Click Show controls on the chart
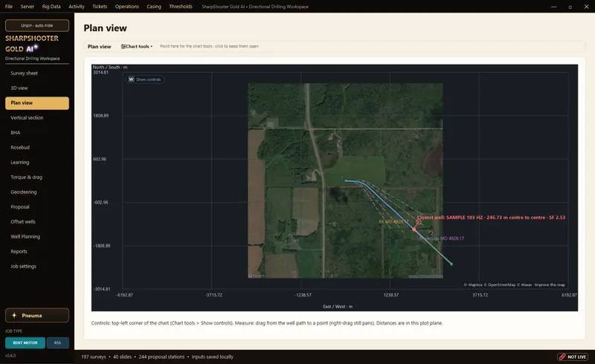Image resolution: width=595 pixels, height=364 pixels. point(145,79)
